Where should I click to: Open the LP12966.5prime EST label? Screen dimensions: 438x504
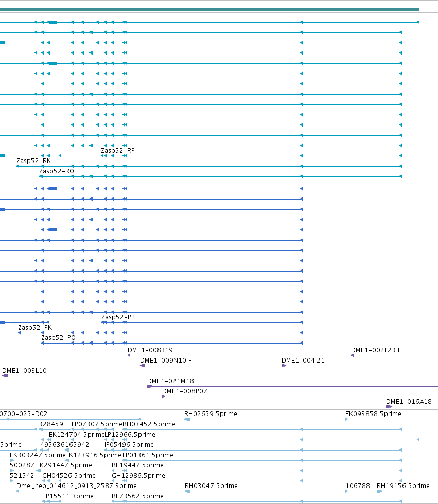tap(130, 435)
